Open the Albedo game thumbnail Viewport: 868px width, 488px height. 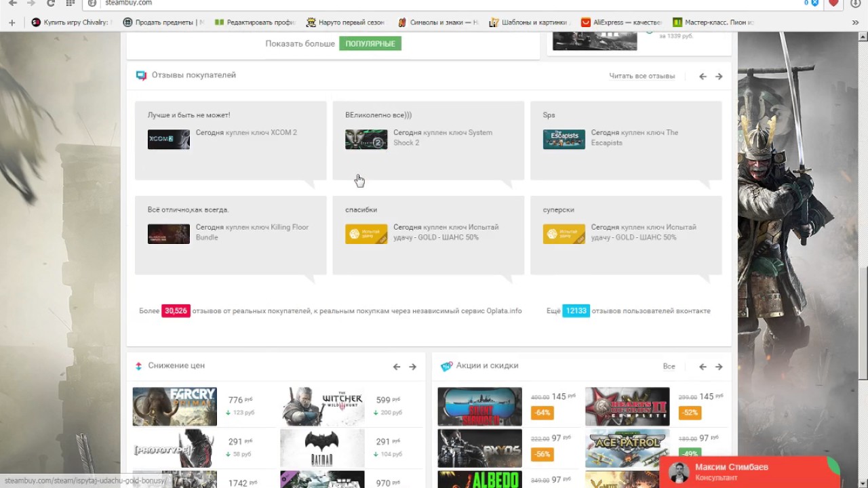coord(479,479)
